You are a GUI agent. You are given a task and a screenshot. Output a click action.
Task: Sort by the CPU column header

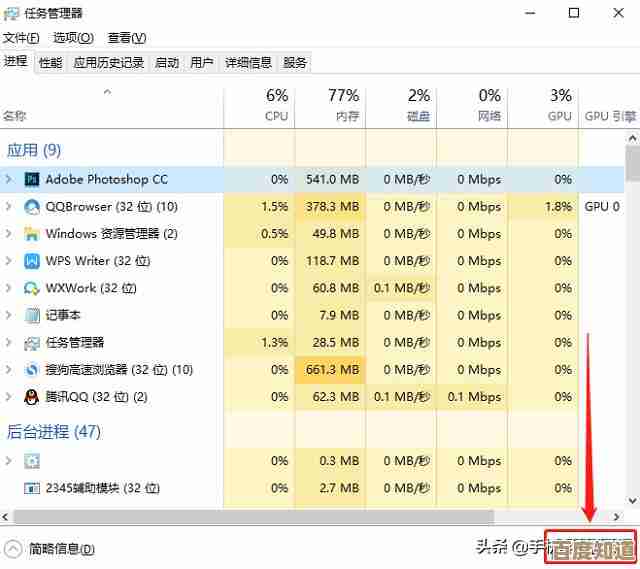coord(276,105)
